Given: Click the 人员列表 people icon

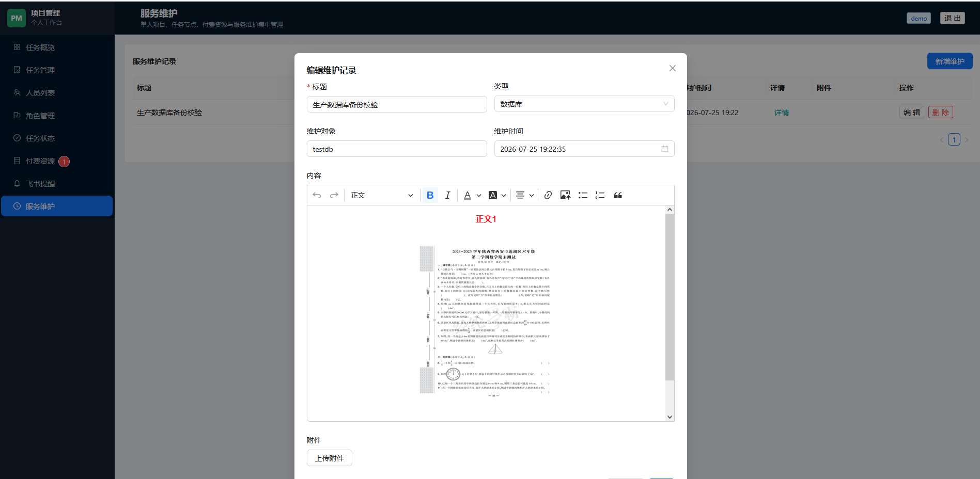Looking at the screenshot, I should pos(17,92).
